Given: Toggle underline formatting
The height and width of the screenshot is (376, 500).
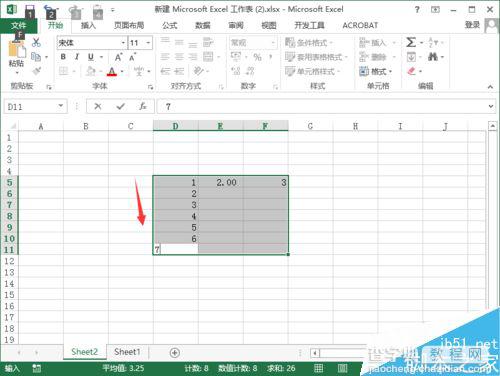Looking at the screenshot, I should point(91,57).
